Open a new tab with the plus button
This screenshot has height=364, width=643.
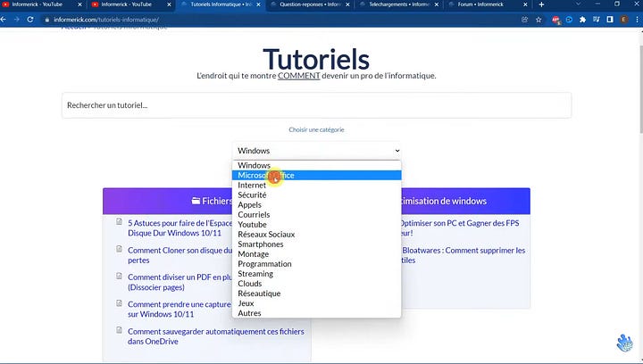point(541,4)
